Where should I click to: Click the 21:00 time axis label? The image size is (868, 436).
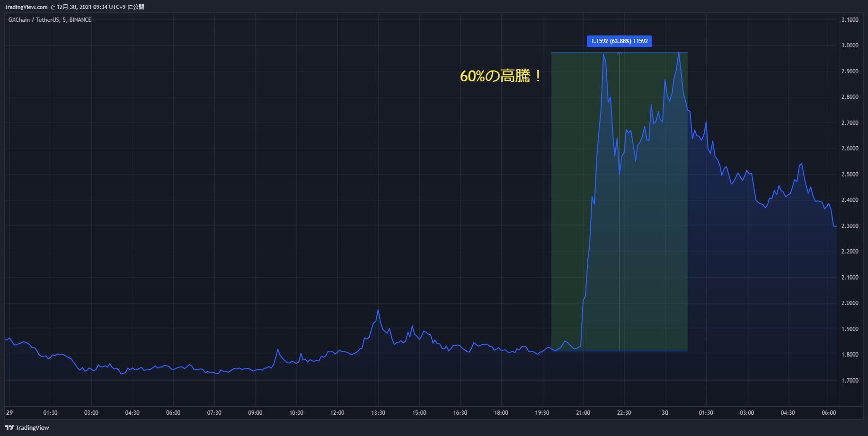[583, 413]
